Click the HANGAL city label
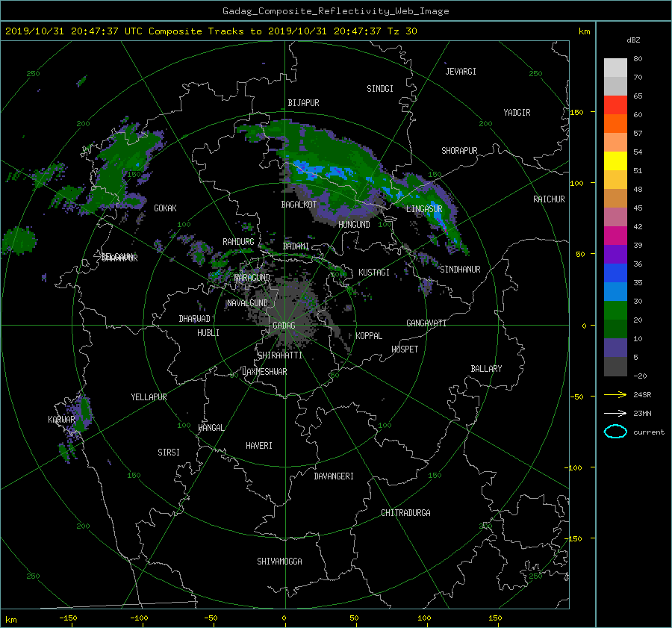The height and width of the screenshot is (628, 672). point(211,428)
